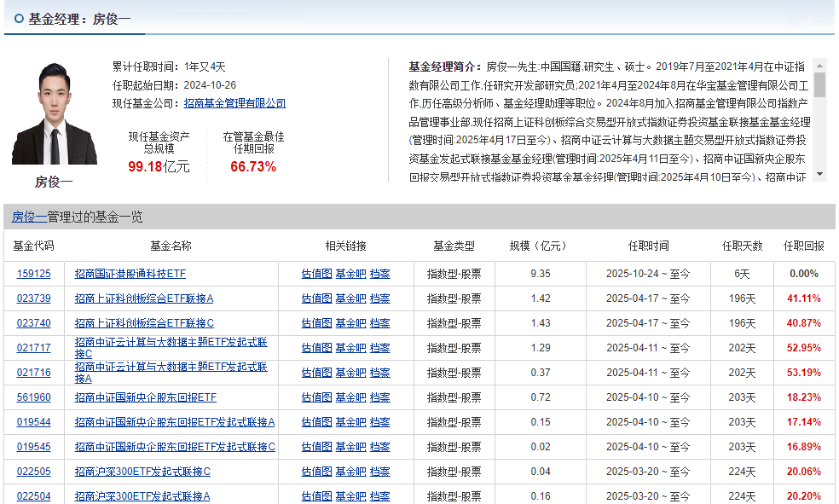The width and height of the screenshot is (839, 504).
Task: Click 任职起始日期 2024-10-26 text
Action: pyautogui.click(x=174, y=85)
